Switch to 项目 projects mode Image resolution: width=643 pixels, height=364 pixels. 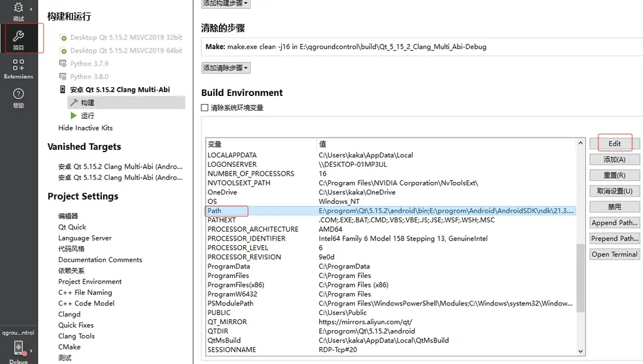[18, 39]
